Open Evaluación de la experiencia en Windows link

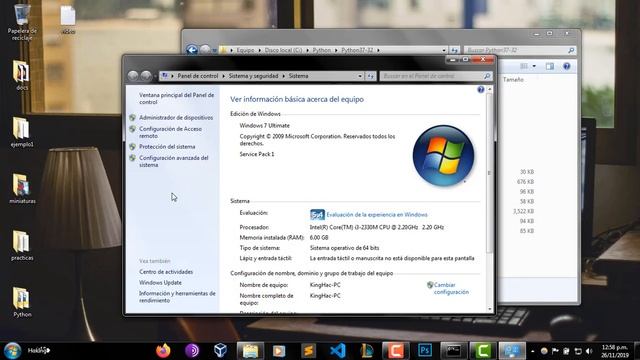coord(377,215)
